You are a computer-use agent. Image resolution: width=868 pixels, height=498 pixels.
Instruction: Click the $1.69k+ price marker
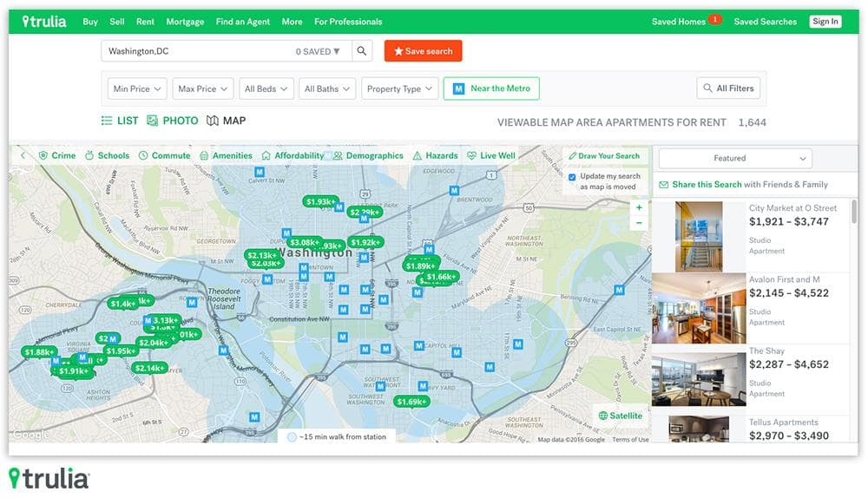click(411, 402)
